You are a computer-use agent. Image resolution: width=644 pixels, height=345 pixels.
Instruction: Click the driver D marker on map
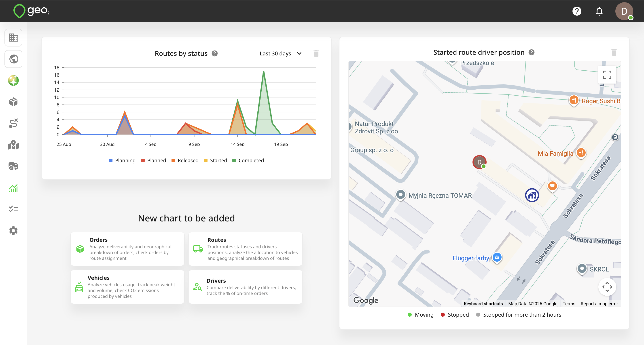(x=479, y=162)
